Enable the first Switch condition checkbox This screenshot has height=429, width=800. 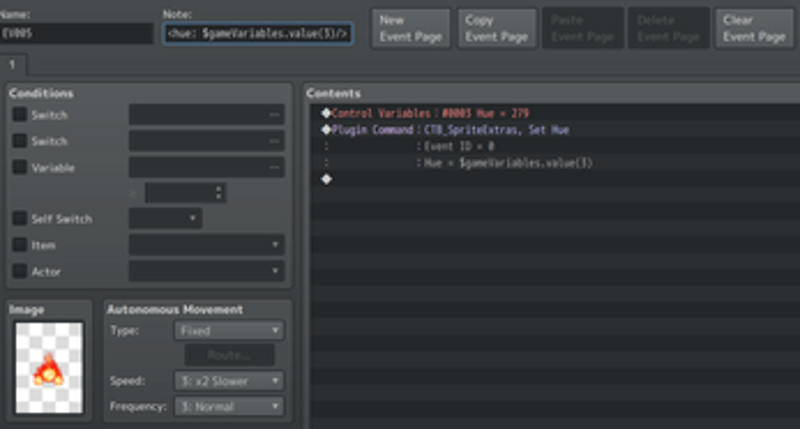coord(19,114)
